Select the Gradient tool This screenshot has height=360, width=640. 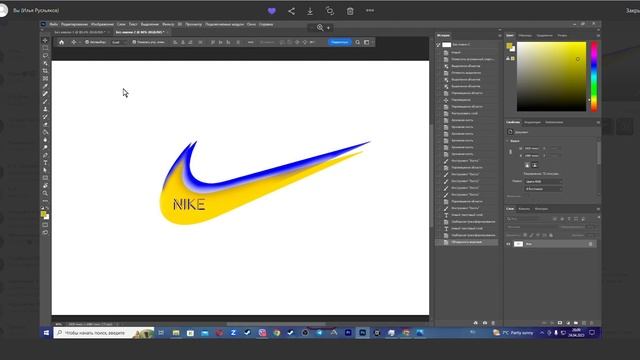pyautogui.click(x=45, y=132)
